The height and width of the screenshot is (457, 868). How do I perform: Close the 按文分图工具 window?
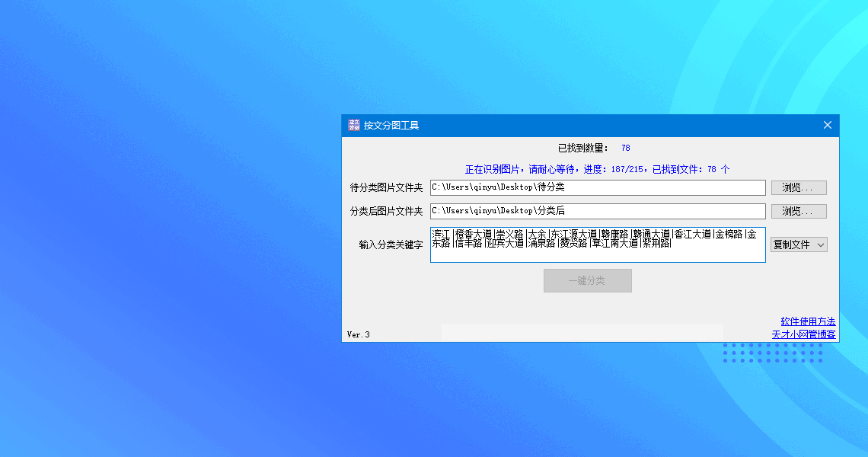coord(827,125)
